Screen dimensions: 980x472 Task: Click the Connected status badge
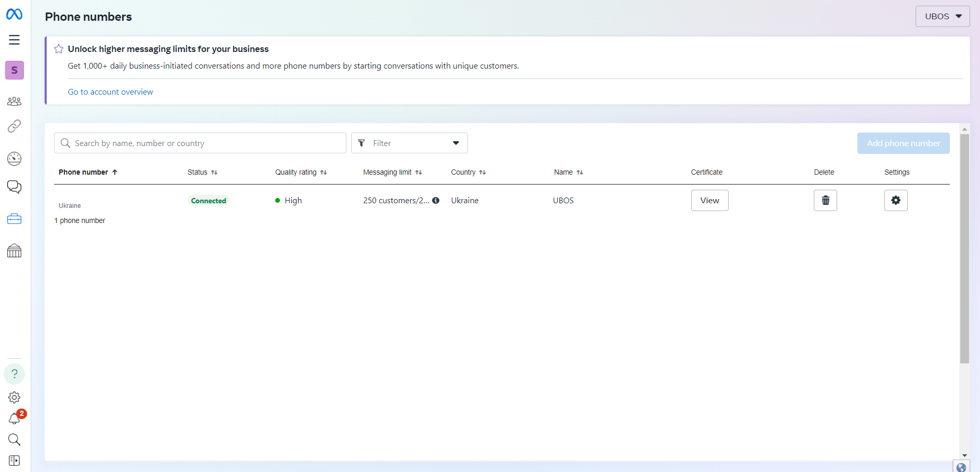pyautogui.click(x=209, y=201)
